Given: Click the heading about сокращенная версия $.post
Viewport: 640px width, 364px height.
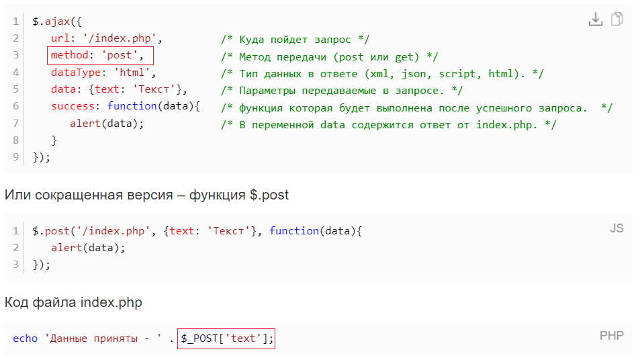Looking at the screenshot, I should pyautogui.click(x=146, y=195).
